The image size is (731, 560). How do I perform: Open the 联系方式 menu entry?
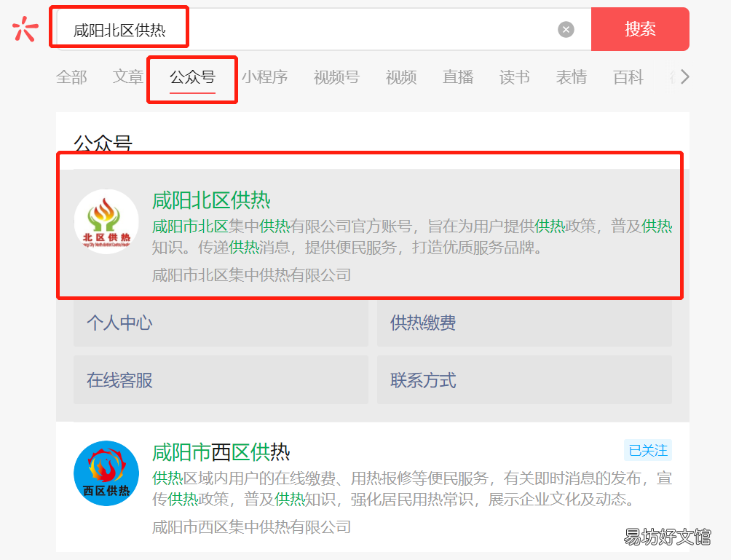coord(524,380)
